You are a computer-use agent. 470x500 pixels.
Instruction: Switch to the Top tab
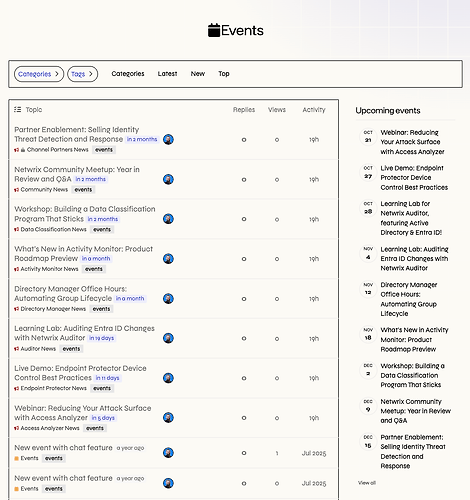(224, 74)
